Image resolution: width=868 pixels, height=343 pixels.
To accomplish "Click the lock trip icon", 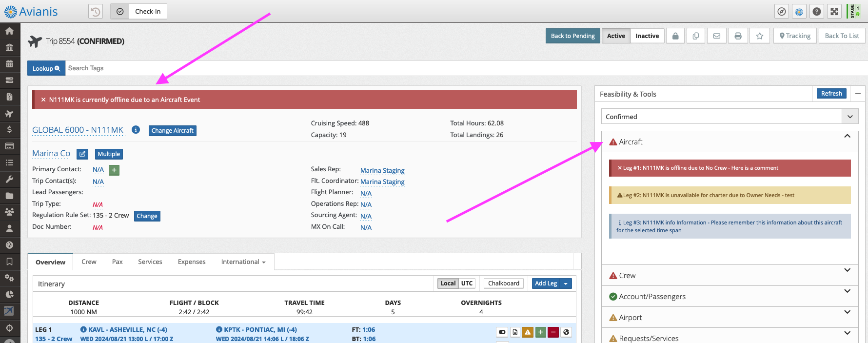I will 675,36.
